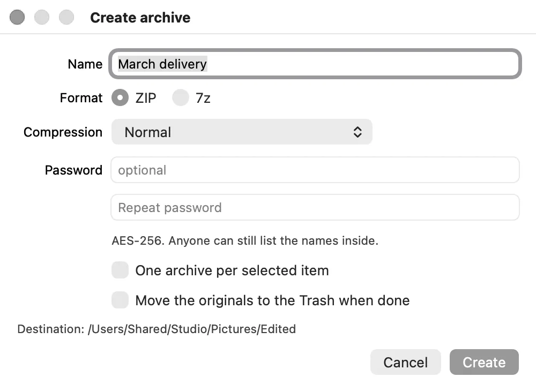Select the ZIP format radio button
Image resolution: width=536 pixels, height=392 pixels.
[x=120, y=97]
